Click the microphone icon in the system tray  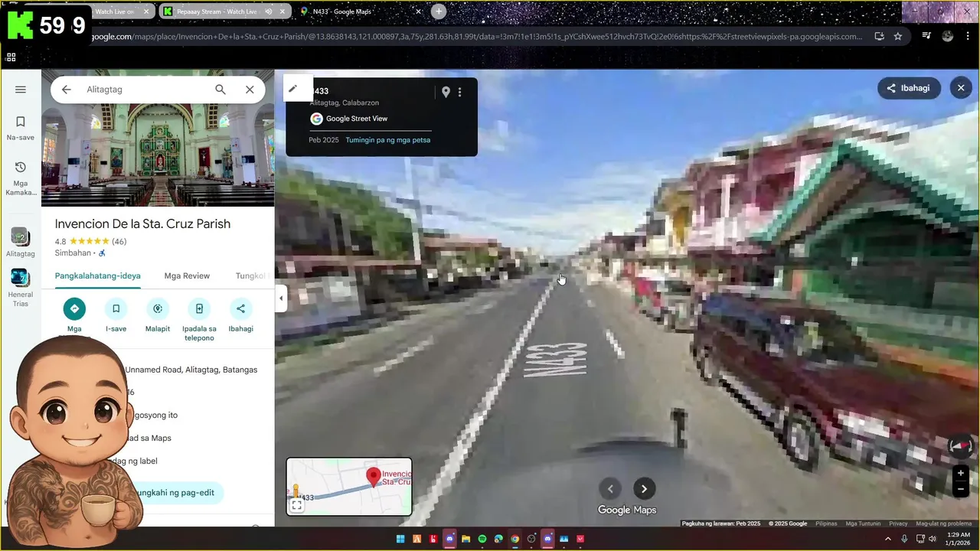click(x=904, y=539)
